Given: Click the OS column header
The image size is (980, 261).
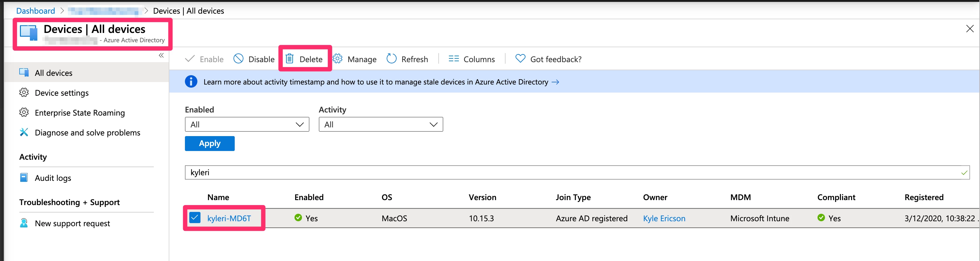Looking at the screenshot, I should [387, 197].
